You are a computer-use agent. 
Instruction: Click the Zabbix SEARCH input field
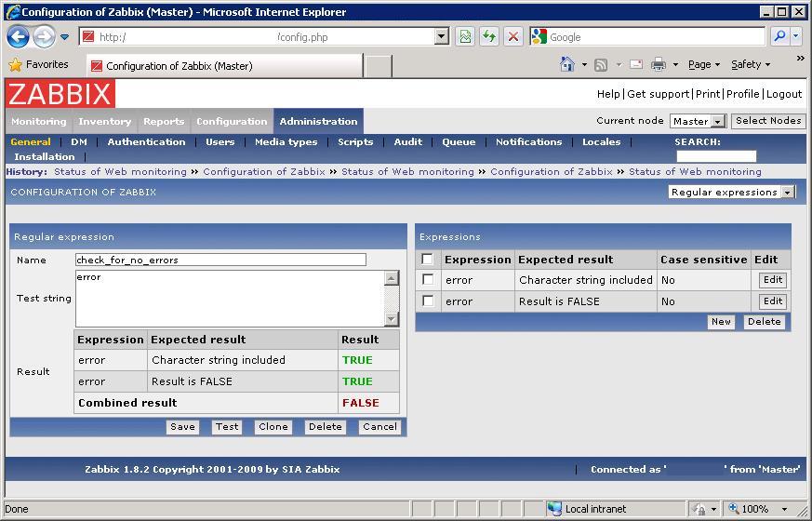pos(716,156)
